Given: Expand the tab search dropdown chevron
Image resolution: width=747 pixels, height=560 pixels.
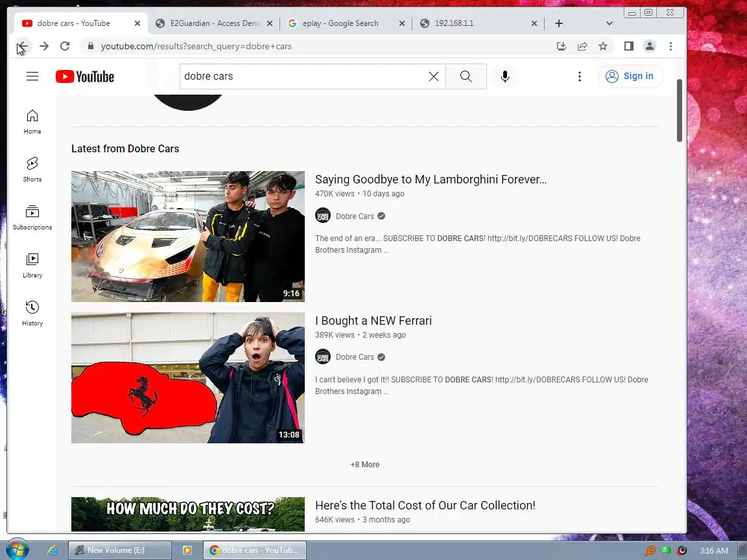Looking at the screenshot, I should (x=610, y=23).
